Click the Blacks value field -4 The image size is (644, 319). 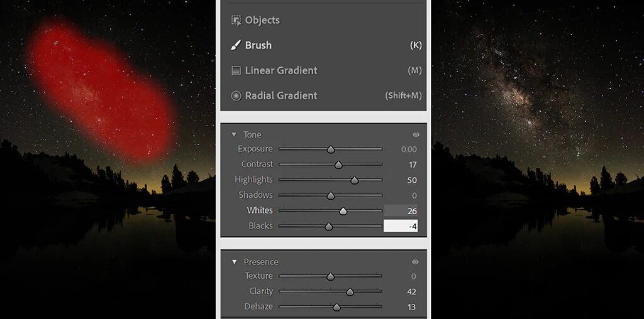point(401,226)
